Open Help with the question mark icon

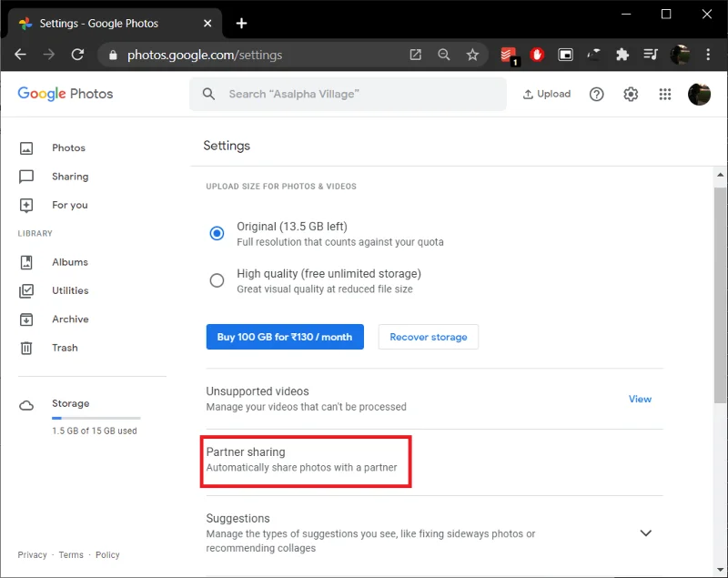pos(597,95)
